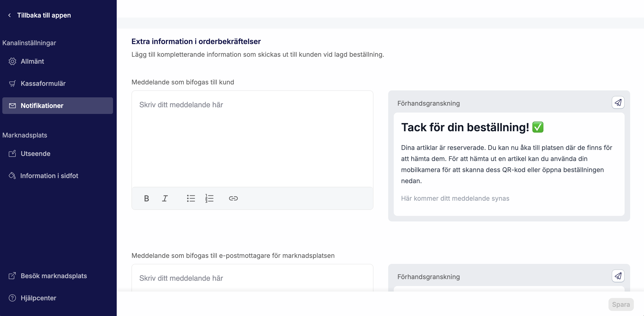Click 'Här kommer ditt meddelande synas' placeholder text

coord(455,198)
